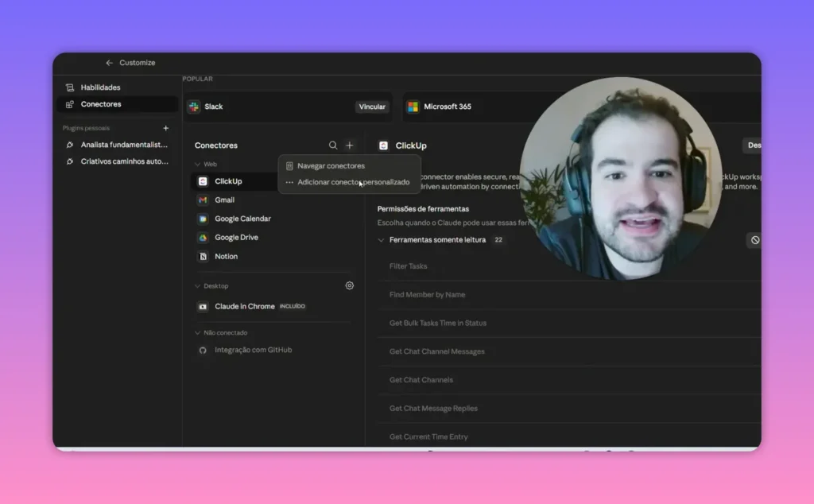Collapse the Web connectors group
The width and height of the screenshot is (814, 504).
tap(197, 164)
